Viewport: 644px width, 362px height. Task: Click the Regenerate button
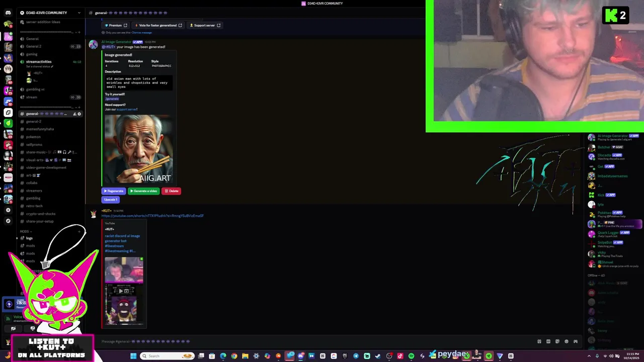coord(114,191)
